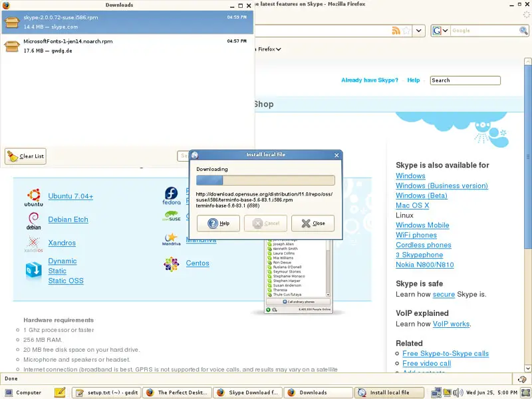Viewport: 532px width, 399px height.
Task: Click the package icon of the MicrosoftFonts download
Action: tap(12, 46)
